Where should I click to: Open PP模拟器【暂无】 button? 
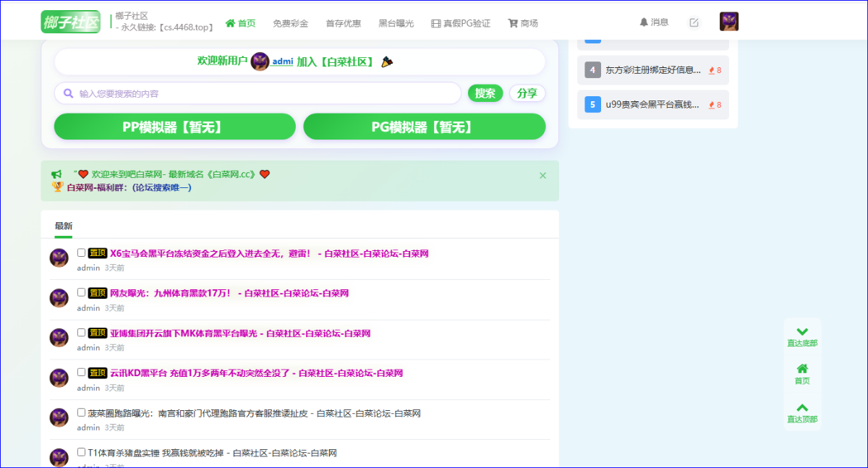[x=175, y=127]
